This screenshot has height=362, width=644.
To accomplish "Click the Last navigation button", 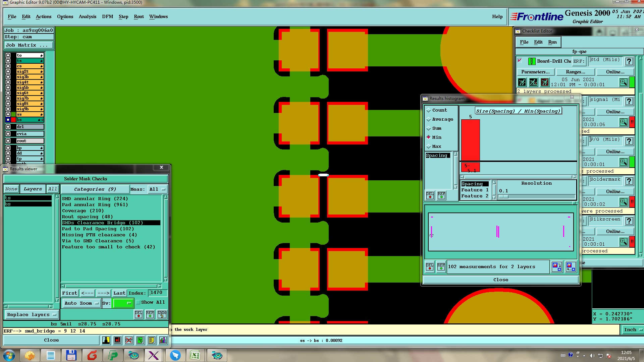I will click(119, 293).
